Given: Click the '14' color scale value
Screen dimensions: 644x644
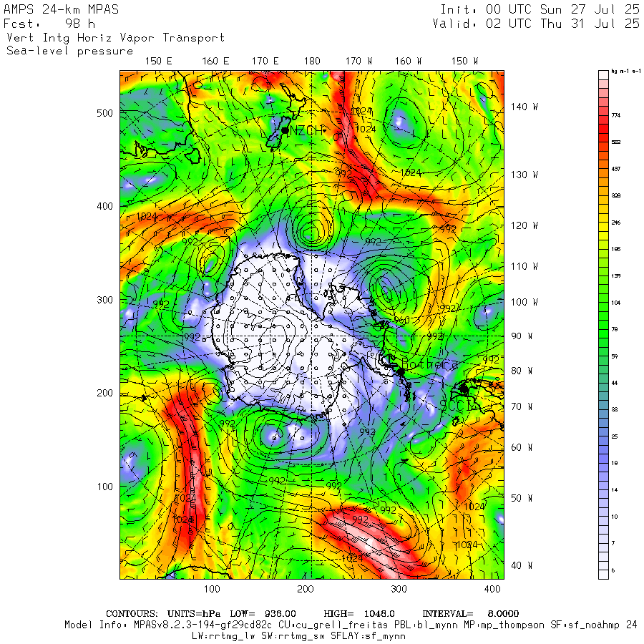Looking at the screenshot, I should click(x=615, y=490).
